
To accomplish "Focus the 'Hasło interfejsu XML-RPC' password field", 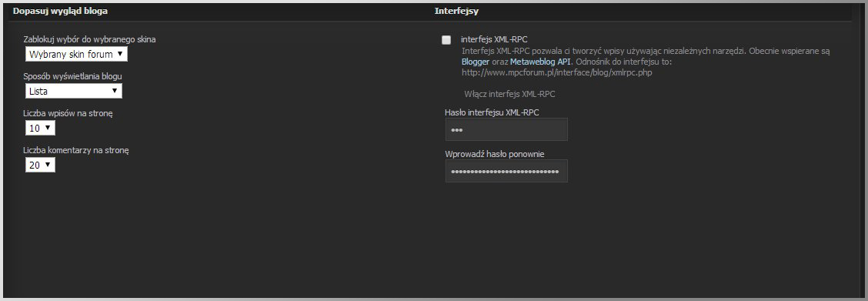I will tap(506, 129).
